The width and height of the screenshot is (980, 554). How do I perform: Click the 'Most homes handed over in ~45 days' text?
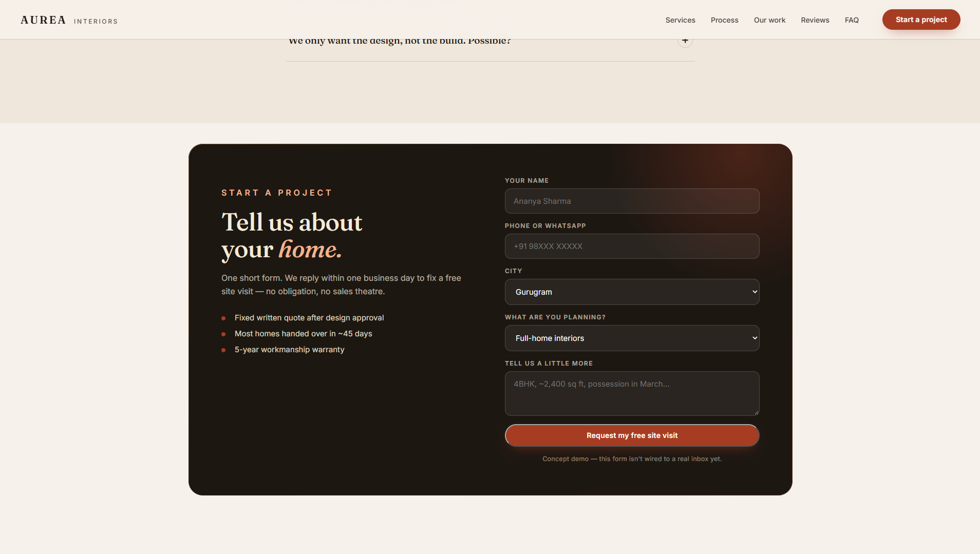303,334
